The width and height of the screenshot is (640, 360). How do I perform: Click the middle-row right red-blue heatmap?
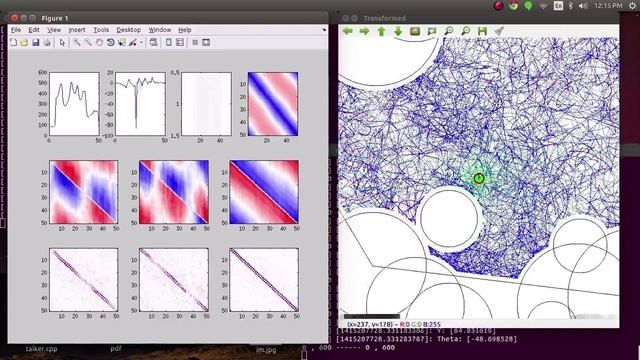(x=264, y=192)
